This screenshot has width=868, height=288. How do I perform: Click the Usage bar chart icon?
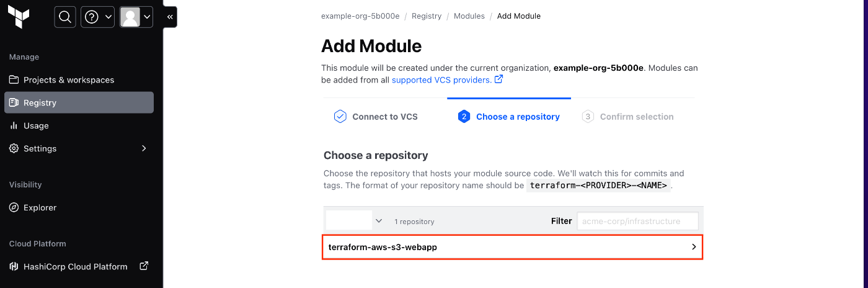point(14,125)
